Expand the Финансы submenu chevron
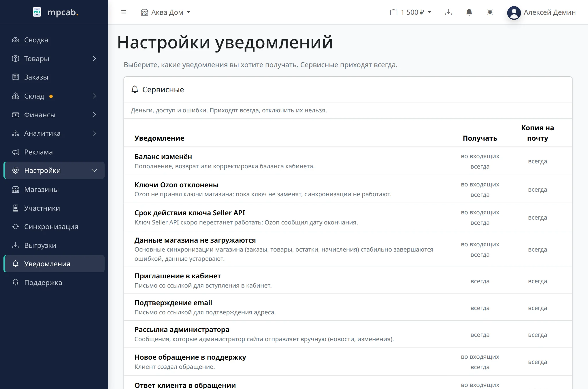Screen dimensions: 588x389 coord(94,115)
